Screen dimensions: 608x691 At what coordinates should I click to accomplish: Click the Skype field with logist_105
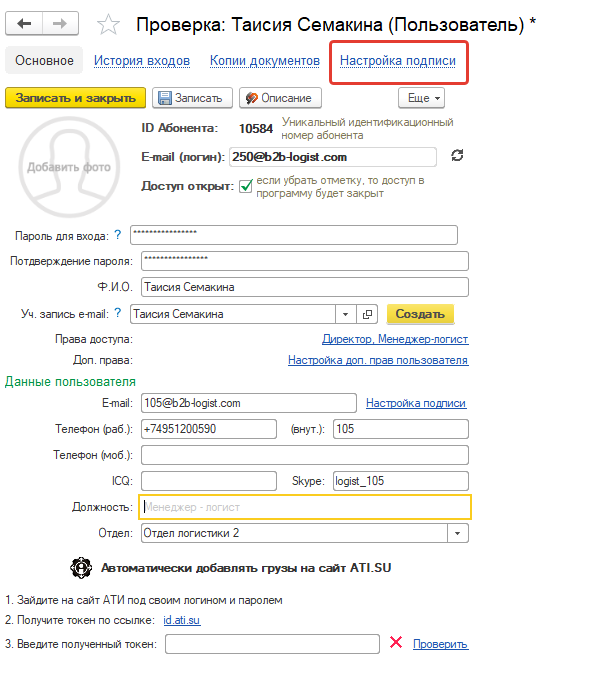point(401,481)
